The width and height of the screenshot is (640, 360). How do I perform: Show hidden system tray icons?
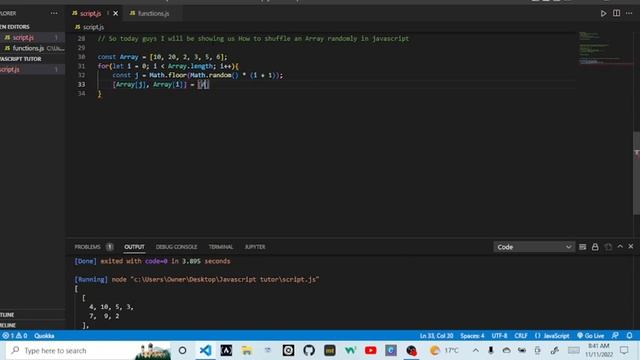click(476, 351)
